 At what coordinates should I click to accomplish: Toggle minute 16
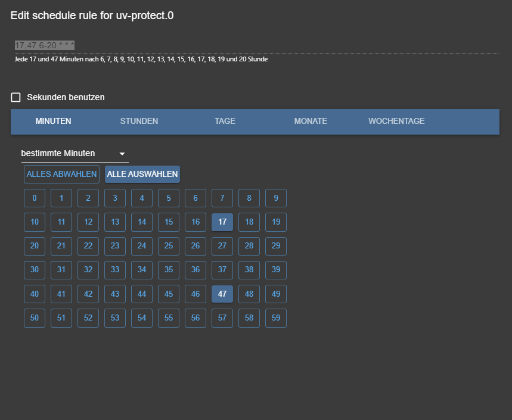(x=196, y=222)
